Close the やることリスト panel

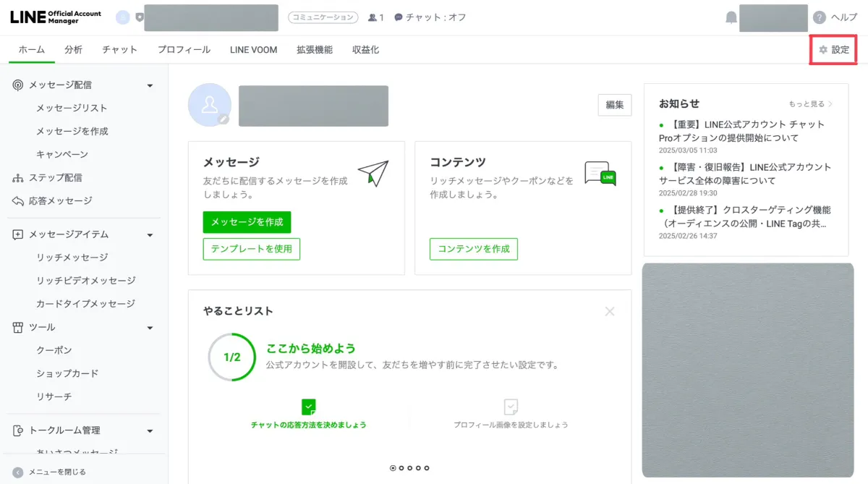tap(610, 310)
